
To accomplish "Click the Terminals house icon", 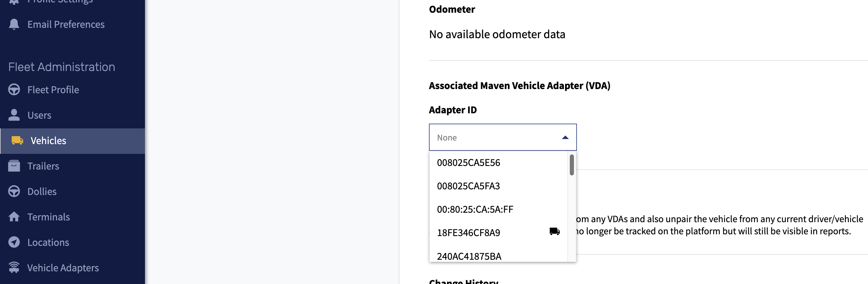I will 14,217.
